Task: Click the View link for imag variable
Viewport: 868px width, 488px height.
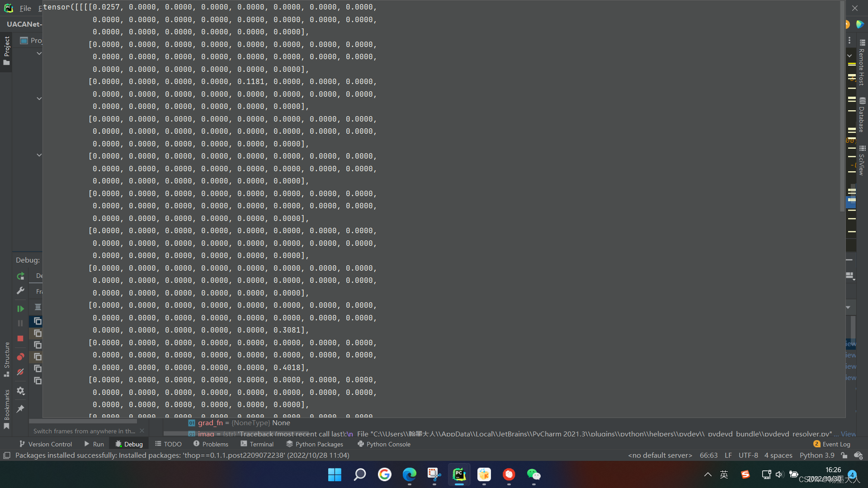Action: point(848,434)
